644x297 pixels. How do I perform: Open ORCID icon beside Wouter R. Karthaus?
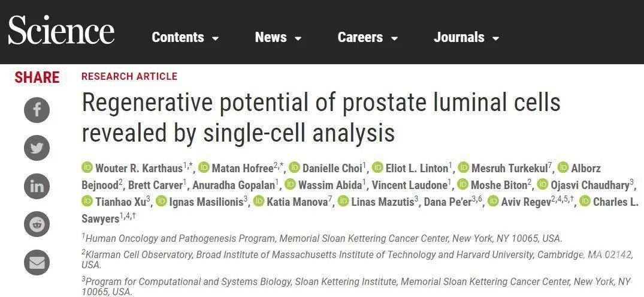[87, 168]
